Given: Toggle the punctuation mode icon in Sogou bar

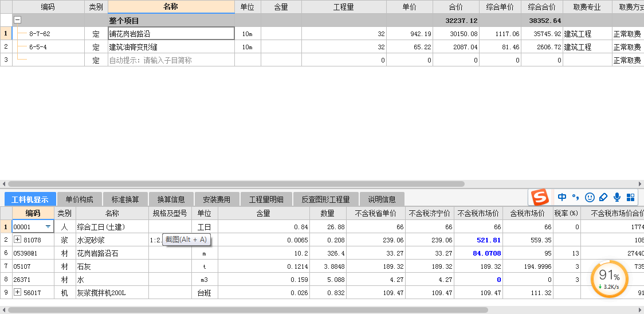Looking at the screenshot, I should (575, 197).
